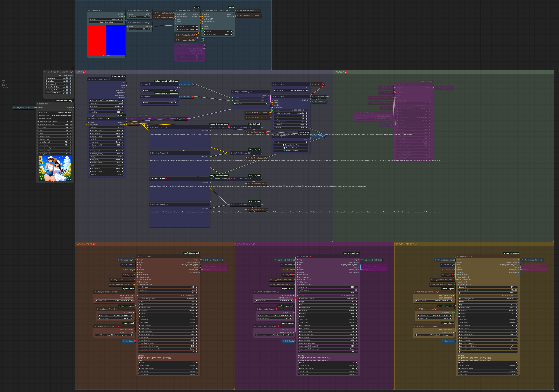The image size is (559, 392).
Task: Click 'choose file to upload' button
Action: pyautogui.click(x=106, y=22)
